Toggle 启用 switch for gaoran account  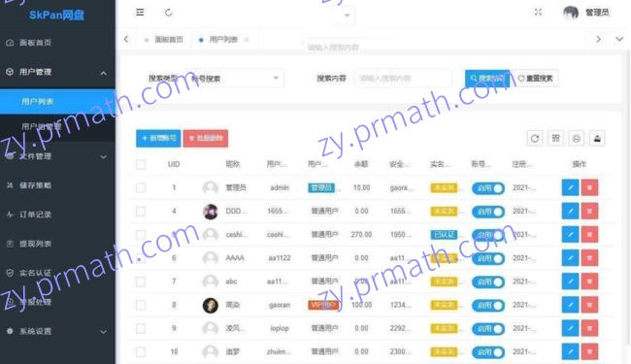pyautogui.click(x=488, y=306)
